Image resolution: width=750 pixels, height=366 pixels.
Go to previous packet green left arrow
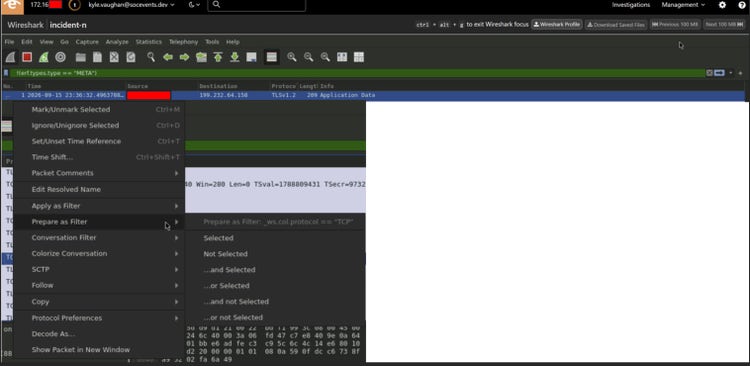point(168,57)
